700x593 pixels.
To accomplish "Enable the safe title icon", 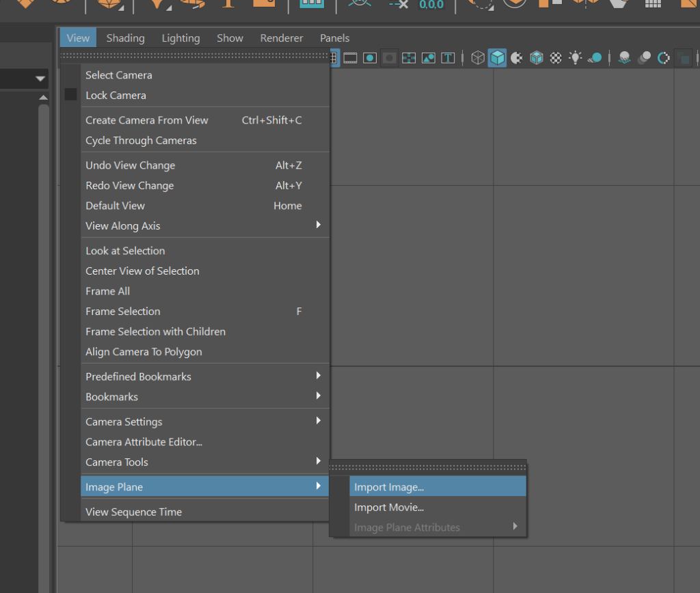I will coord(448,58).
